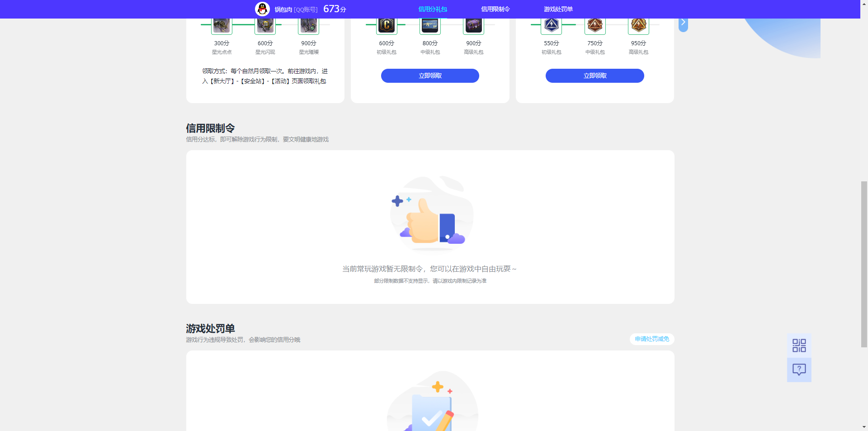This screenshot has width=868, height=431.
Task: Click the 600分 初级礼包 item icon
Action: pyautogui.click(x=387, y=25)
